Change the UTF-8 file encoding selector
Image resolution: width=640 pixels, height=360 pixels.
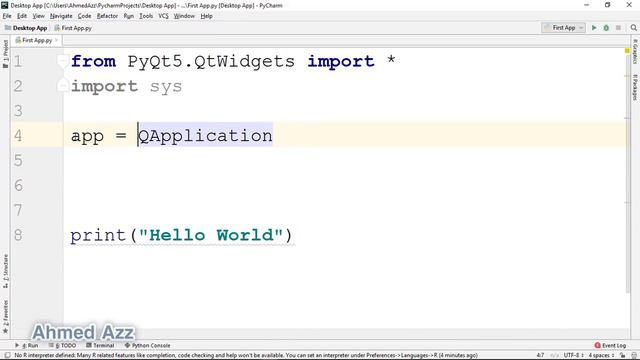click(573, 355)
